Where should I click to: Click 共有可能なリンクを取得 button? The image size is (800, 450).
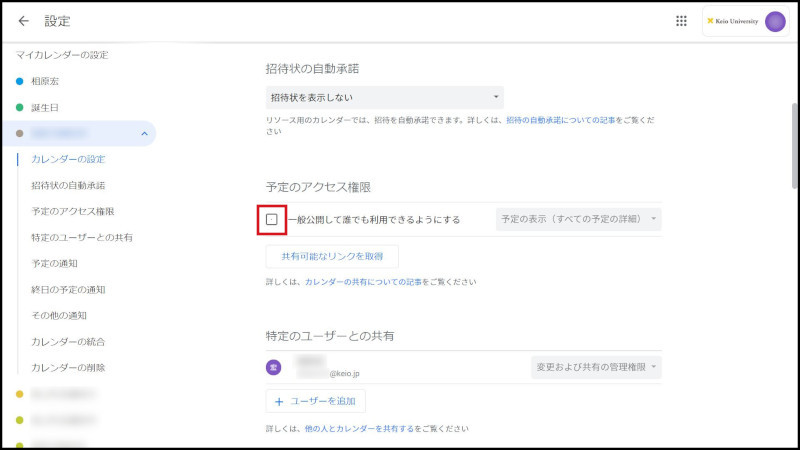(332, 256)
